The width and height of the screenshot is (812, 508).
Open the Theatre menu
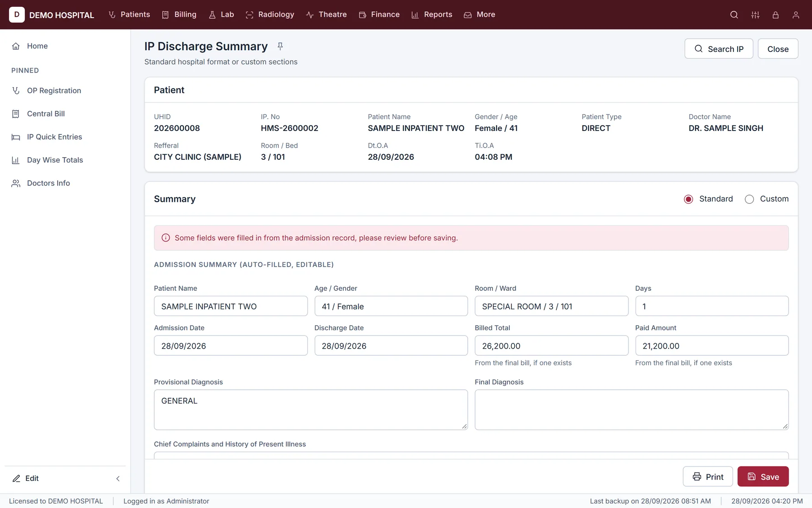(326, 14)
